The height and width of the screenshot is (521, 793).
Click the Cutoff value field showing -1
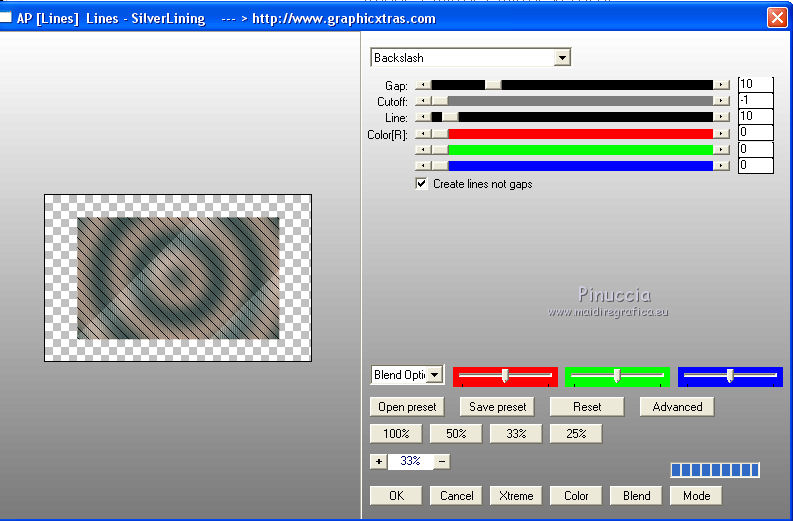tap(756, 101)
